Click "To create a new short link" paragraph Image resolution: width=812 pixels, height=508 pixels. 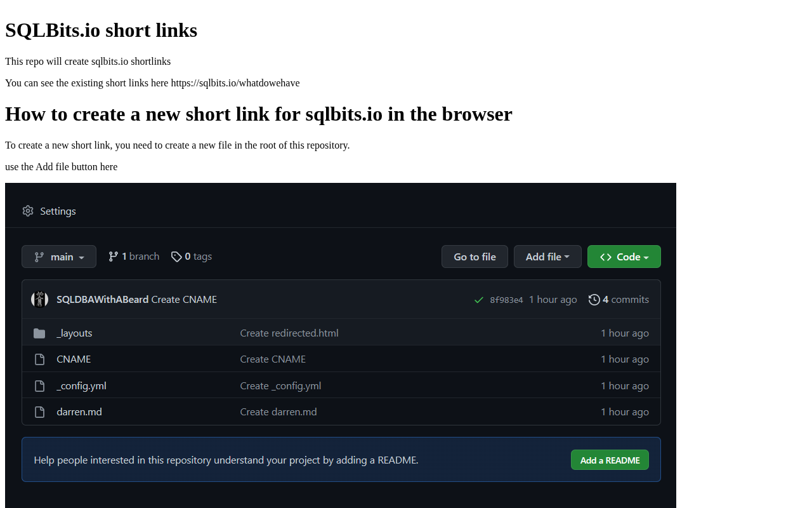pyautogui.click(x=178, y=145)
